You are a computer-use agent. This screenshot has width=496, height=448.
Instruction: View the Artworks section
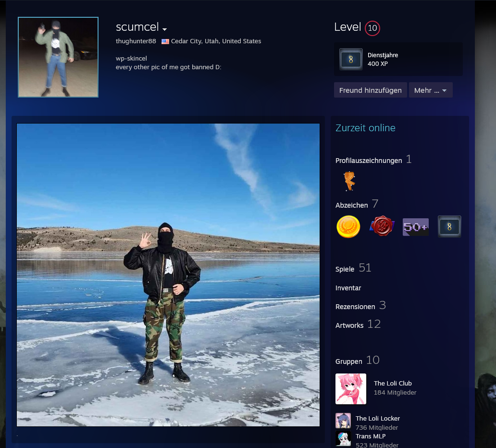(349, 325)
